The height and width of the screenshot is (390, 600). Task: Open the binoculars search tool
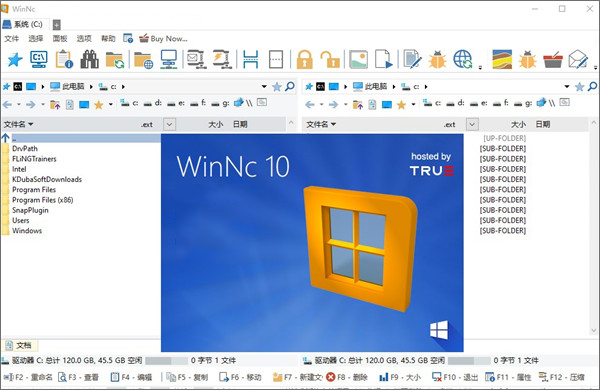coord(90,60)
